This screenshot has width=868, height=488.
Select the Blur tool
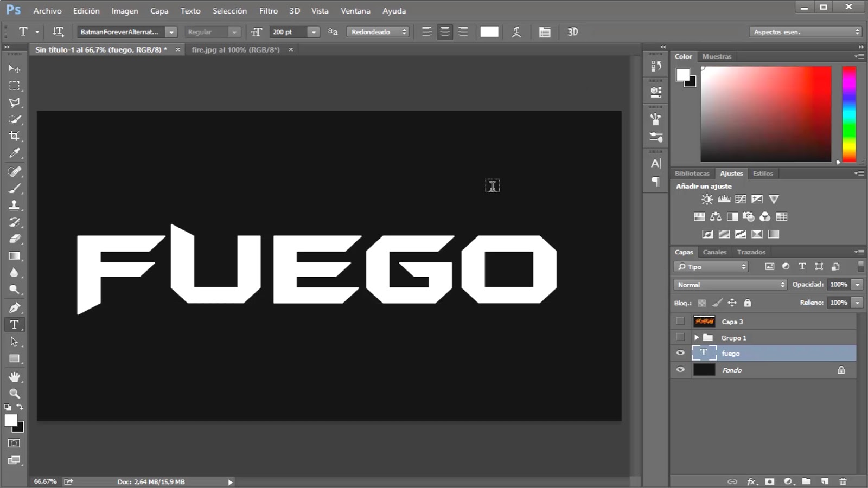[x=15, y=273]
